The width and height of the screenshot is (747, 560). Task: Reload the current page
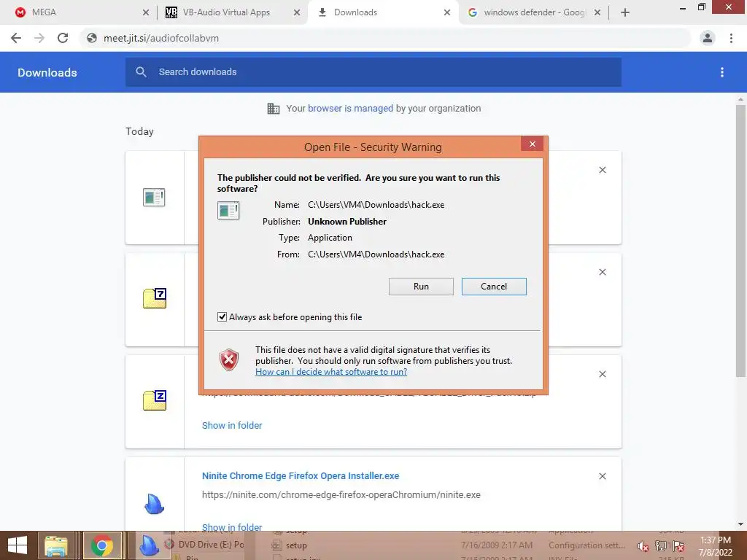coord(63,38)
